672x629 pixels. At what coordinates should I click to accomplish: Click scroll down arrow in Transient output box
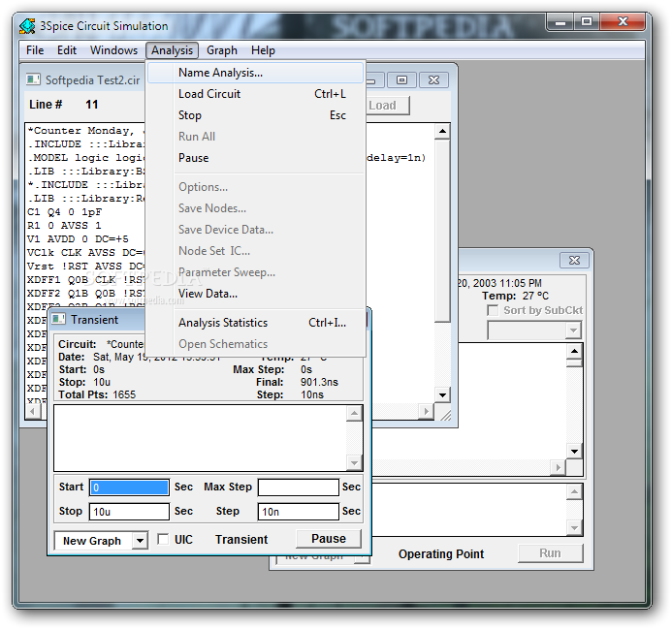[355, 462]
